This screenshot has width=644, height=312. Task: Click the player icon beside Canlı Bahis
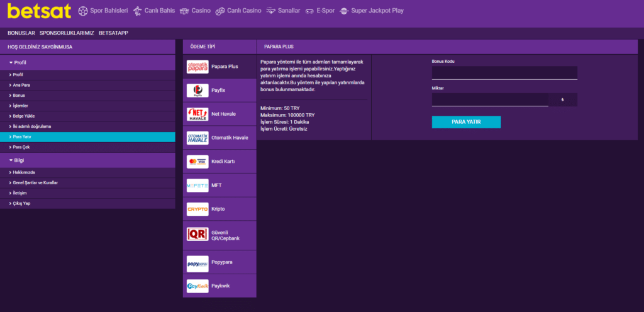138,11
